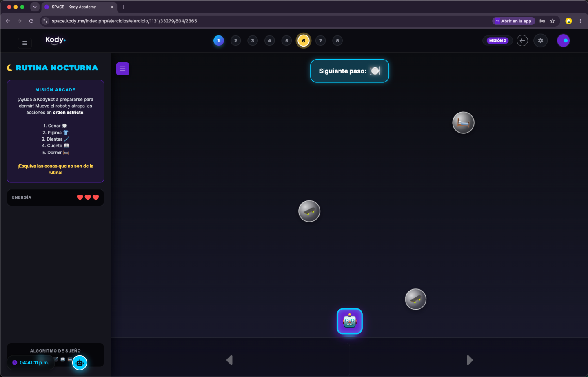
Task: Open settings gear in Kody header
Action: pos(541,40)
